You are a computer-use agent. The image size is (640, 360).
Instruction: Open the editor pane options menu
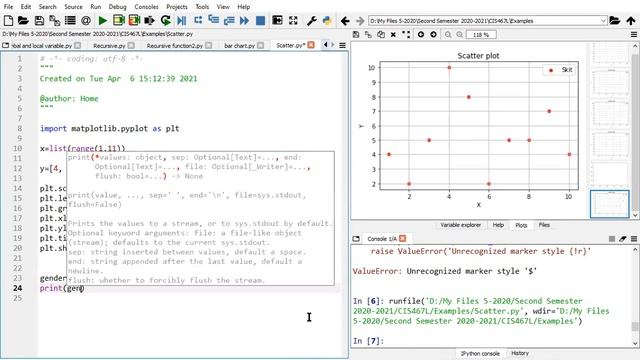point(342,45)
